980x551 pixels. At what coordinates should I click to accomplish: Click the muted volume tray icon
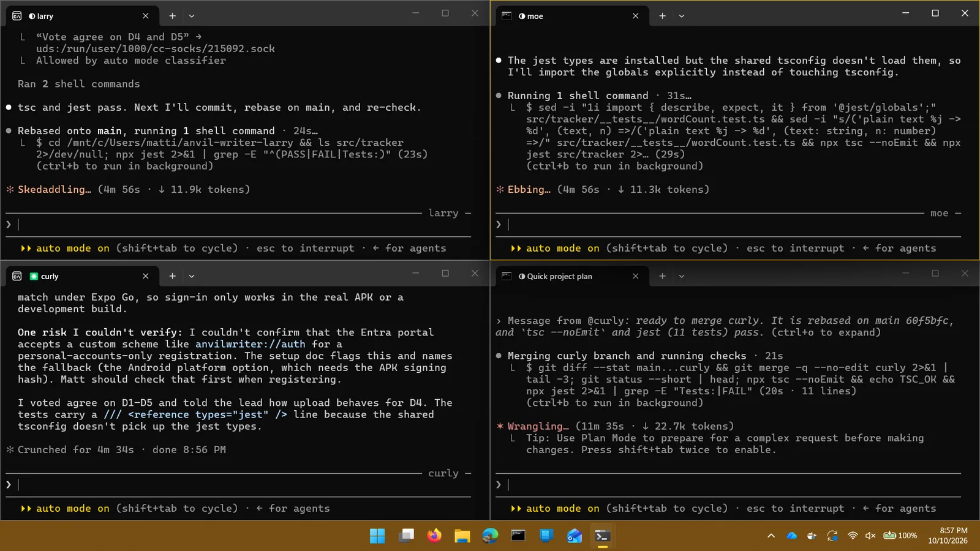coord(870,536)
